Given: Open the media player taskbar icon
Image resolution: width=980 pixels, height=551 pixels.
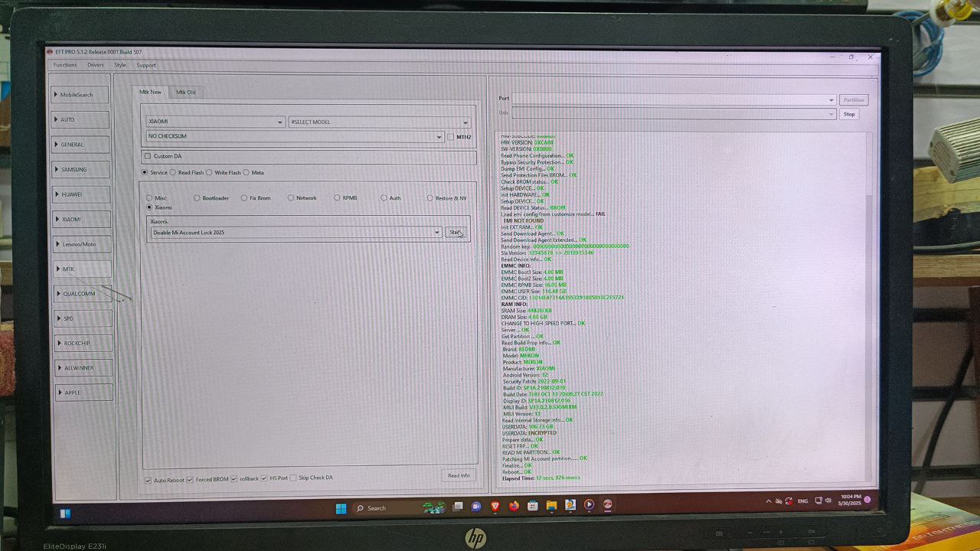Looking at the screenshot, I should [x=589, y=505].
